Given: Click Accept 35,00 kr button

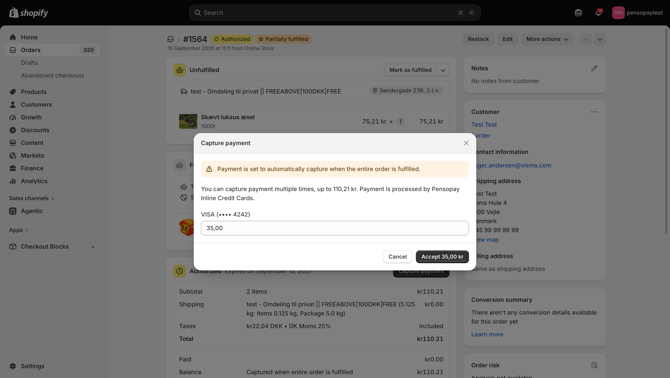Looking at the screenshot, I should pyautogui.click(x=442, y=257).
